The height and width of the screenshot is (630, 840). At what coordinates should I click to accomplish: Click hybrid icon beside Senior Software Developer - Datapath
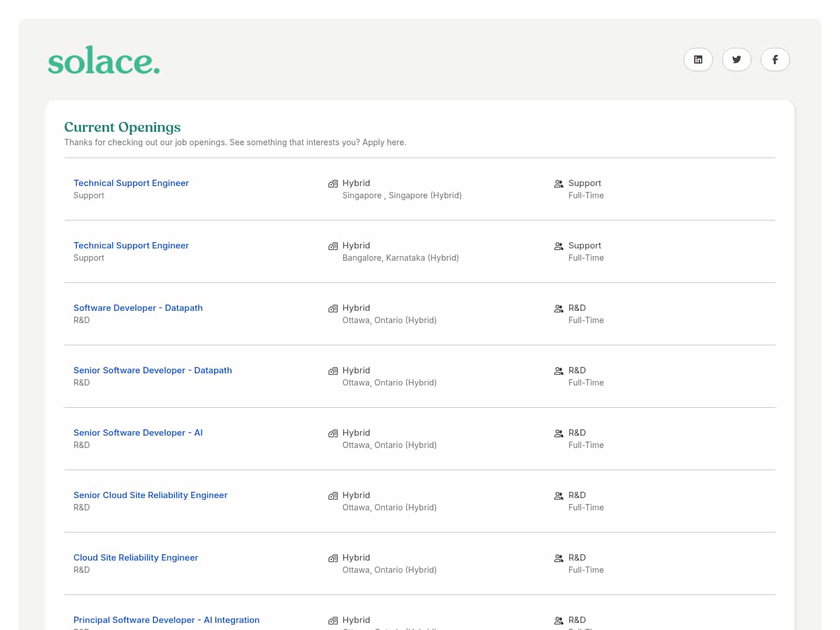tap(333, 371)
